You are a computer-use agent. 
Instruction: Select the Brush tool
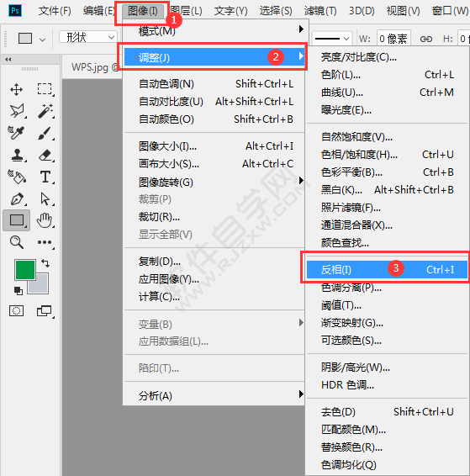tap(45, 133)
